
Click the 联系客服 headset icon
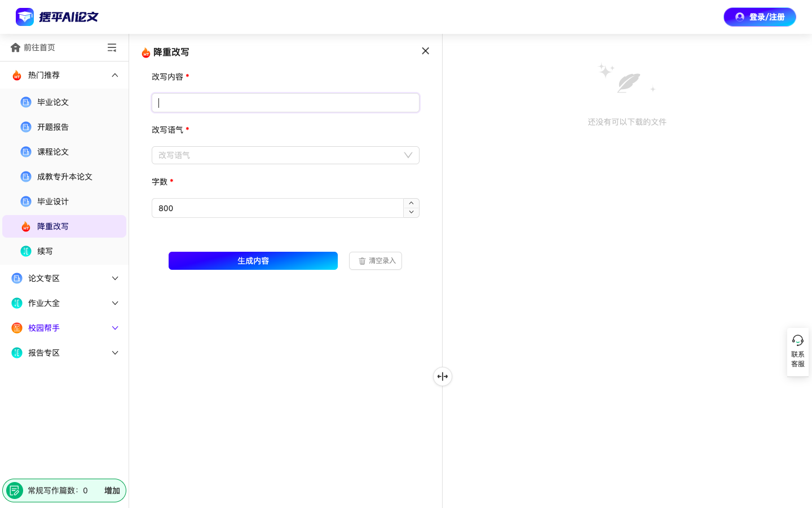[x=797, y=340]
